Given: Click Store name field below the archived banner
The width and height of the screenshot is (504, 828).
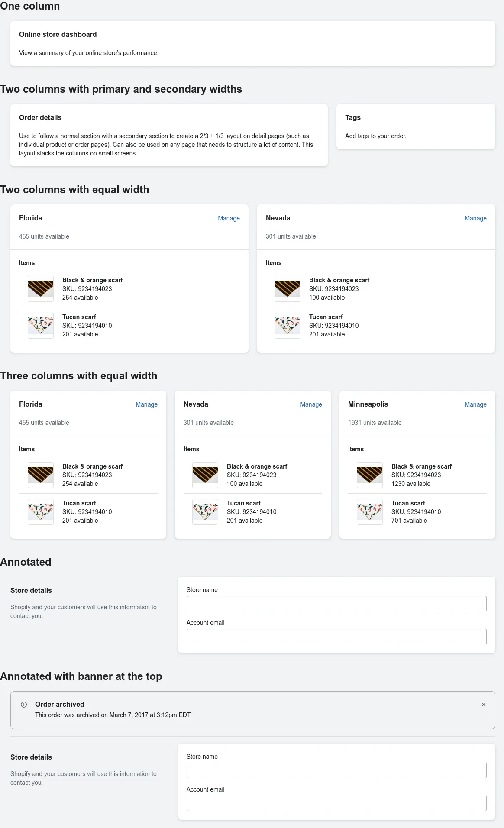Looking at the screenshot, I should [336, 770].
